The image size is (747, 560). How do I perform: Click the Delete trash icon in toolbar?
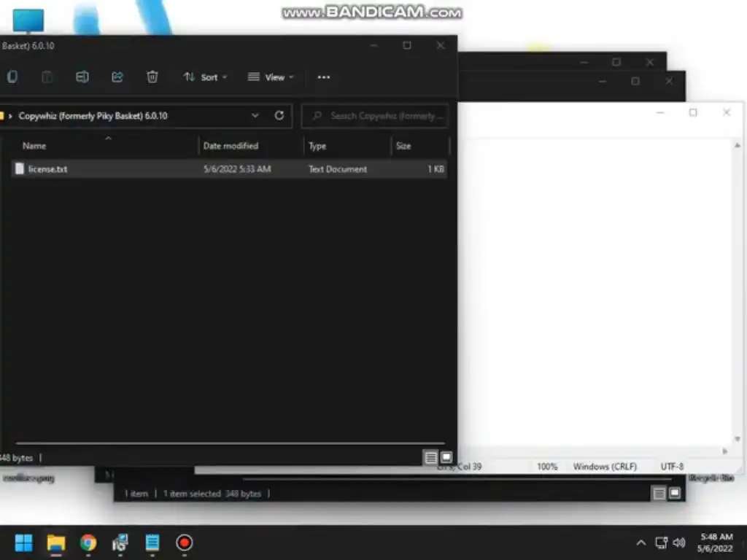click(x=152, y=77)
